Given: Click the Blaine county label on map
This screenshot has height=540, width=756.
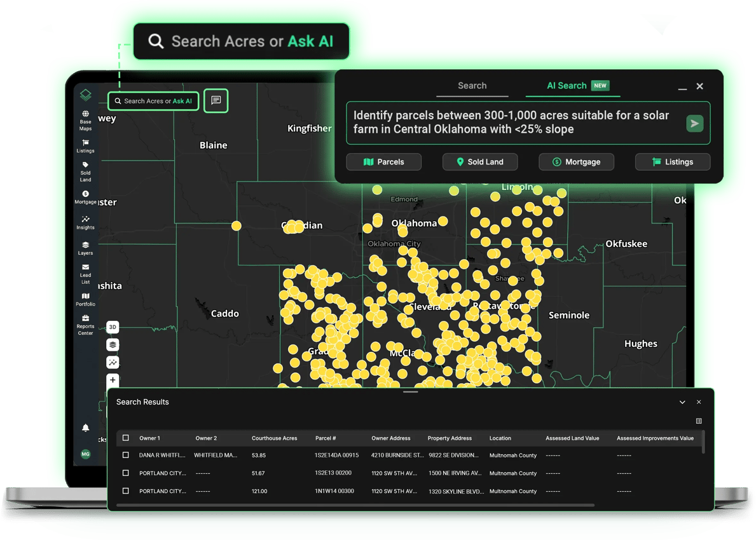Looking at the screenshot, I should (213, 145).
